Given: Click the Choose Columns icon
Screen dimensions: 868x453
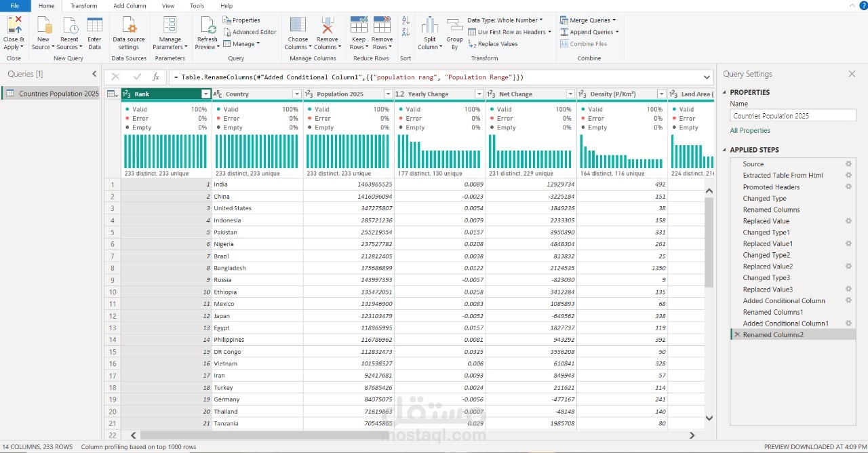Looking at the screenshot, I should pyautogui.click(x=298, y=25).
